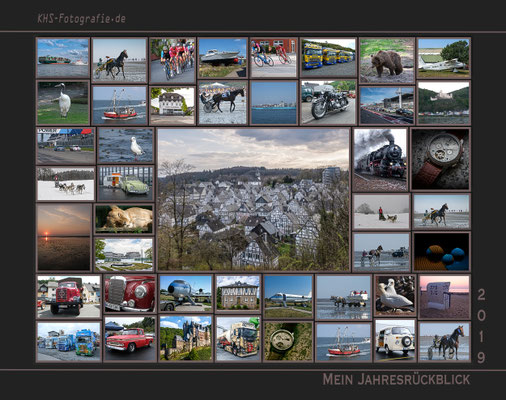The image size is (506, 400).
Task: Select the race track grandstand photo
Action: pos(387,106)
